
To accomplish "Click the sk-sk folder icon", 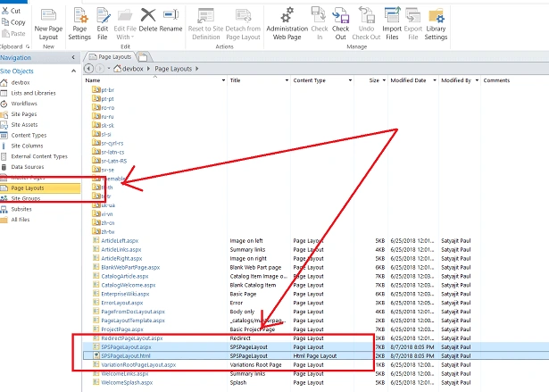I will coord(96,125).
